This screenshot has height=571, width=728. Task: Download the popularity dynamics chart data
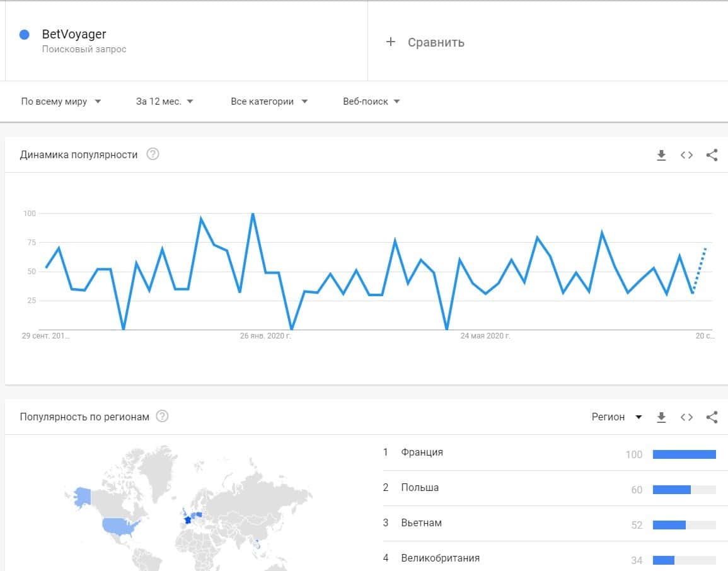pos(661,155)
